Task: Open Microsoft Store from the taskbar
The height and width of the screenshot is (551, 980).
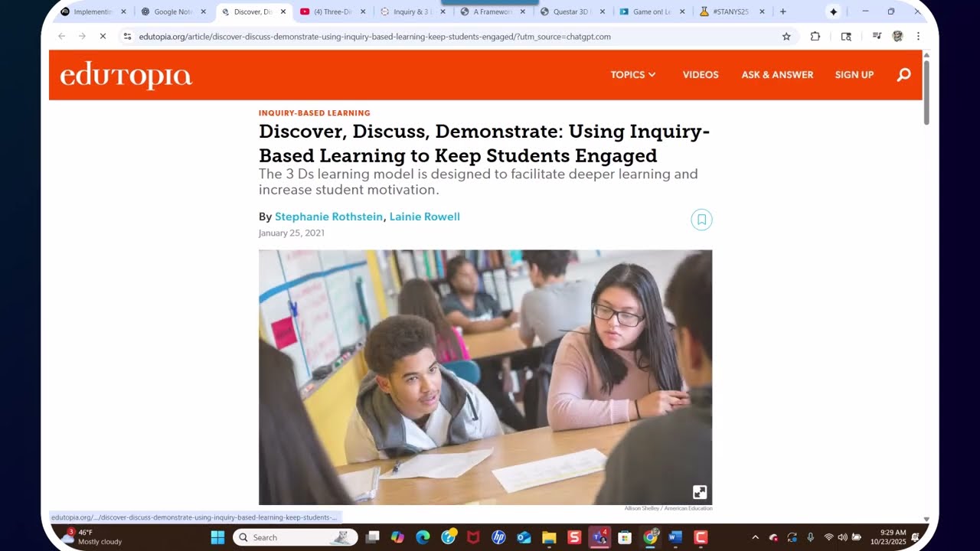Action: (625, 537)
